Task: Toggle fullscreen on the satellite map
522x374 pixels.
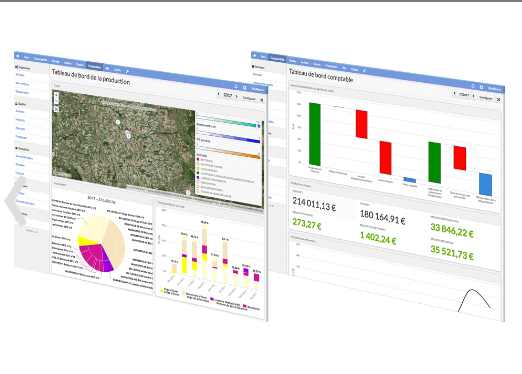Action: pos(56,109)
